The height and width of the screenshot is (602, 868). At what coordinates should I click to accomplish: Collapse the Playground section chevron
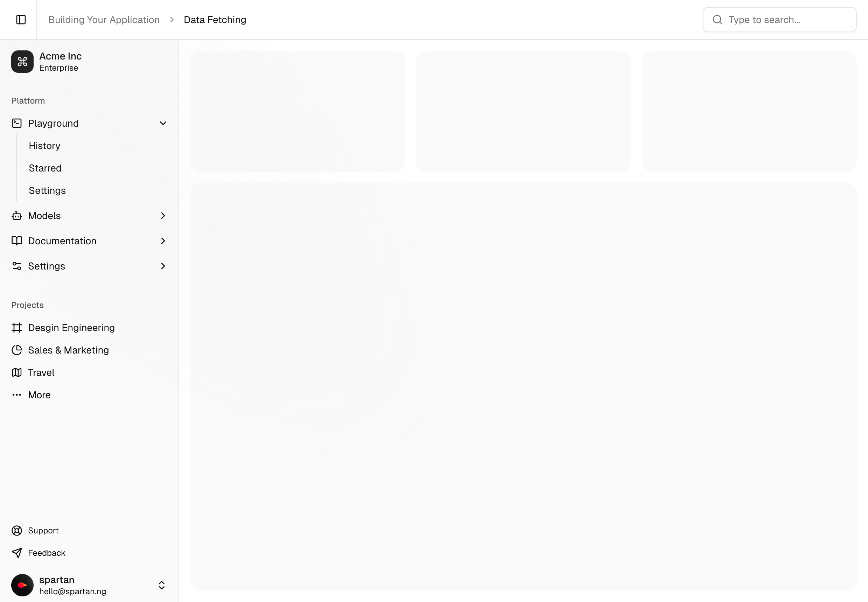tap(163, 123)
